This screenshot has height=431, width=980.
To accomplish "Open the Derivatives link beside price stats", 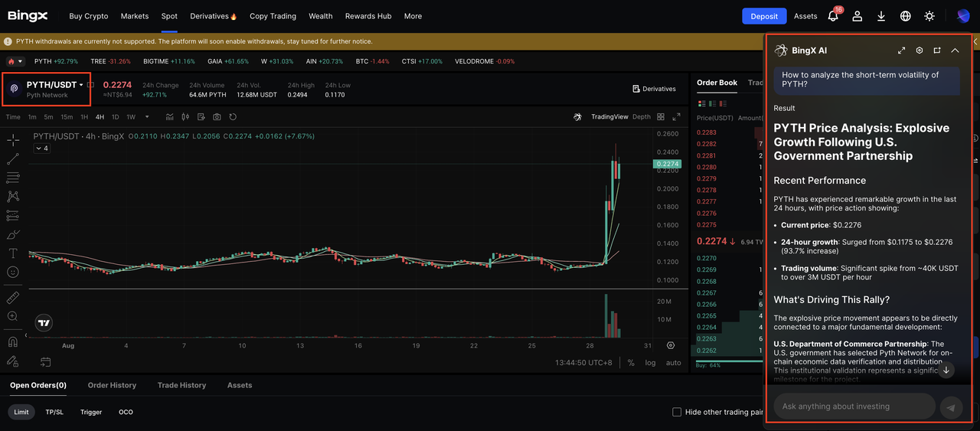I will [x=655, y=89].
